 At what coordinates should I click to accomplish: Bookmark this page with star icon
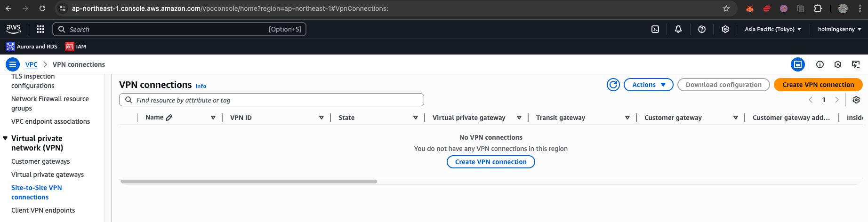point(726,8)
